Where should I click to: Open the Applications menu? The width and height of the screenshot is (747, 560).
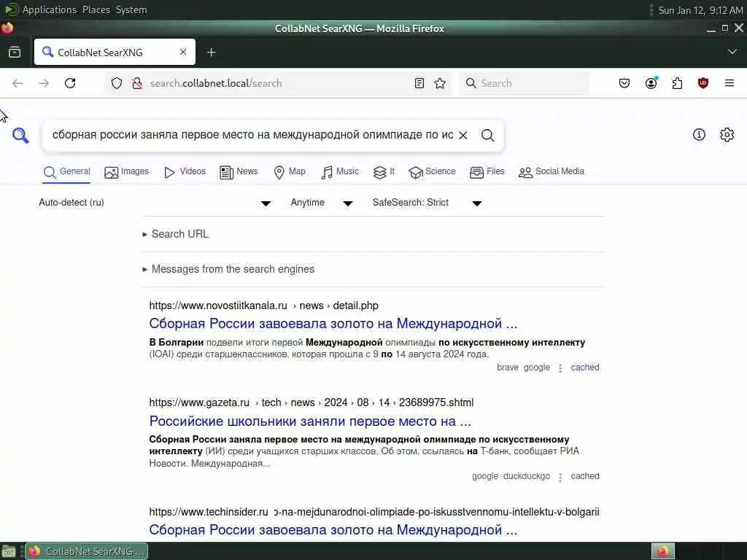pos(49,10)
